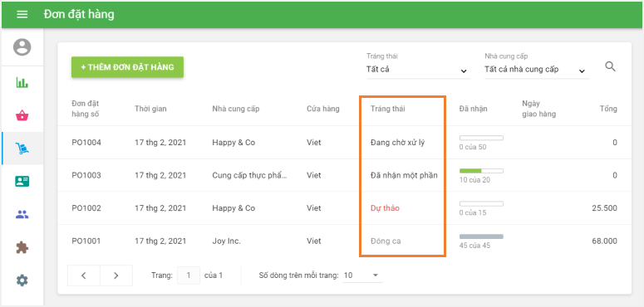Open the settings gear sidebar icon
644x307 pixels.
[22, 280]
